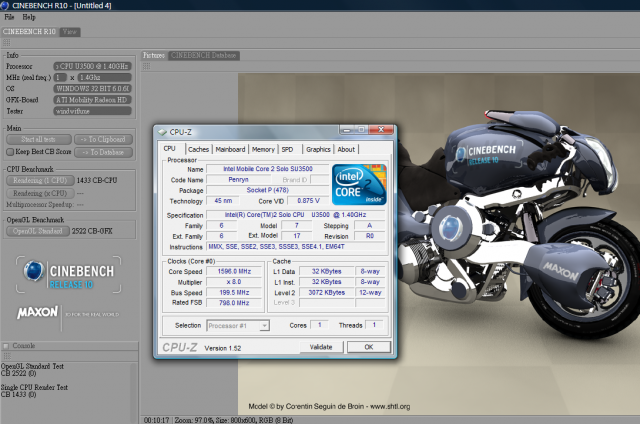Switch to the View tab
The width and height of the screenshot is (640, 424).
(70, 32)
